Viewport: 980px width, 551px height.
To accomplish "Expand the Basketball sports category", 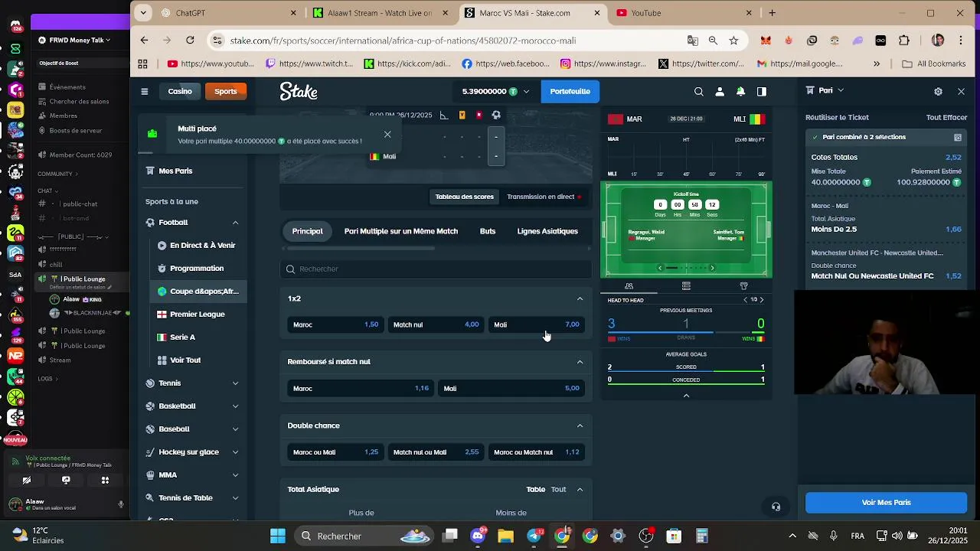I will tap(235, 406).
